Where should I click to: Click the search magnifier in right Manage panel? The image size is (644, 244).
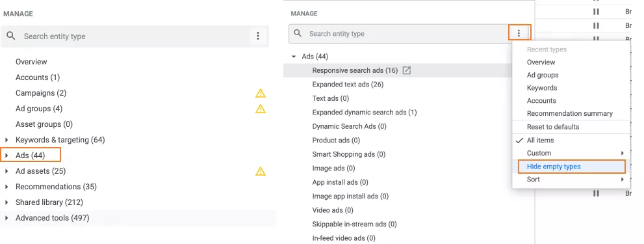tap(298, 33)
